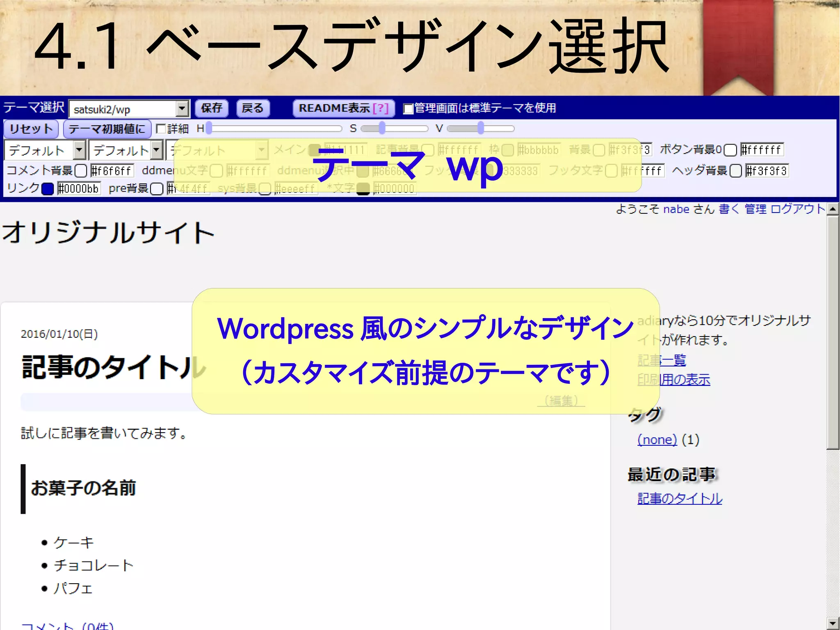Viewport: 840px width, 630px height.
Task: Click the お菓子の名前 heading
Action: 83,488
